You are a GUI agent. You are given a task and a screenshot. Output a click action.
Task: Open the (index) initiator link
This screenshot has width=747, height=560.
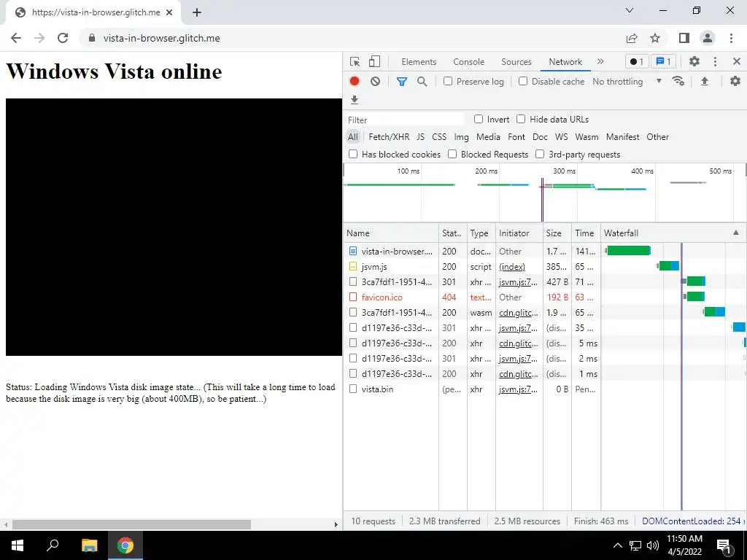coord(512,267)
